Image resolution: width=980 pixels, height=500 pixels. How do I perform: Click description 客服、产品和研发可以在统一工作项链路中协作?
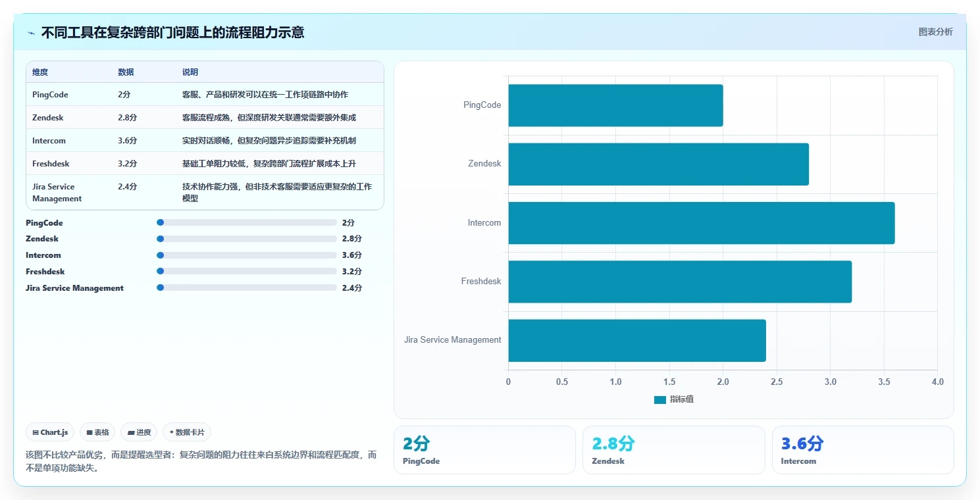coord(265,95)
